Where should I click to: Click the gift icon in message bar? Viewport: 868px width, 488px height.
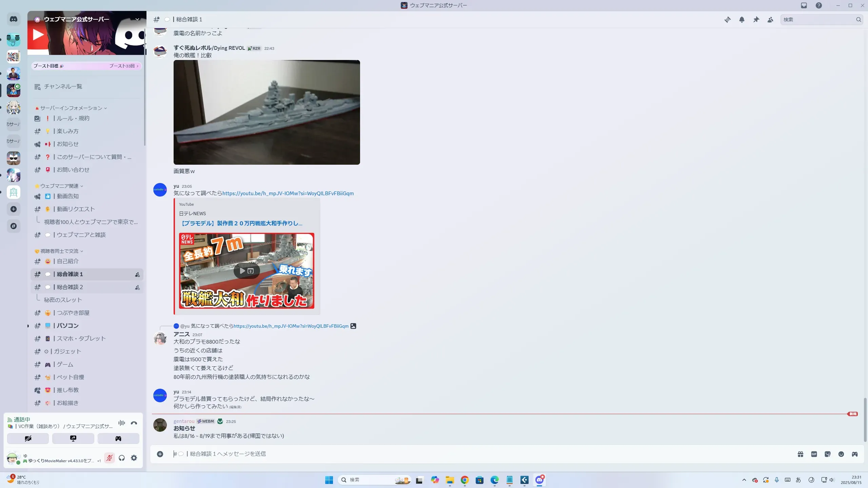click(x=801, y=454)
